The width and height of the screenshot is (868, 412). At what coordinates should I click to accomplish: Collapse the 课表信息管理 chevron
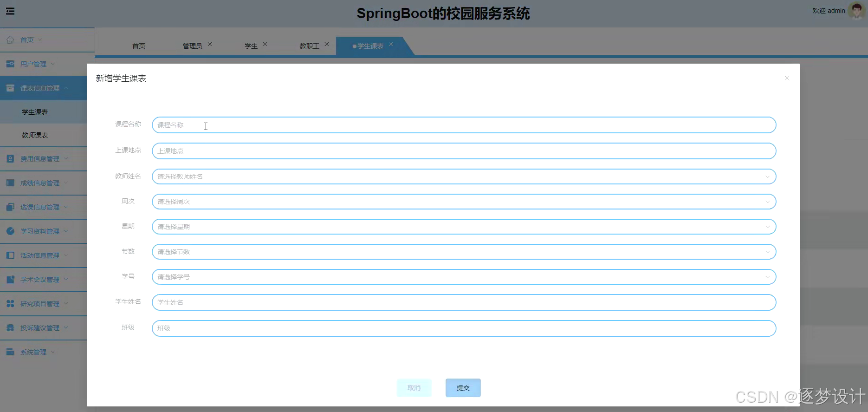pos(66,88)
